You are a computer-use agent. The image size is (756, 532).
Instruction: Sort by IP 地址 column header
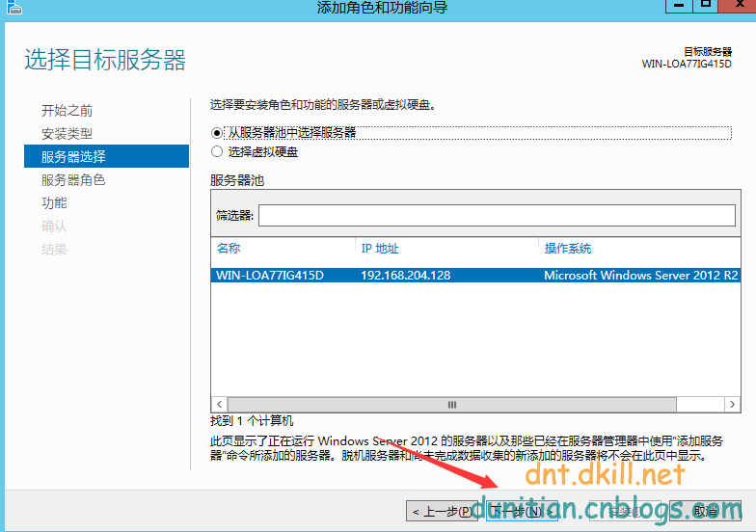[380, 249]
